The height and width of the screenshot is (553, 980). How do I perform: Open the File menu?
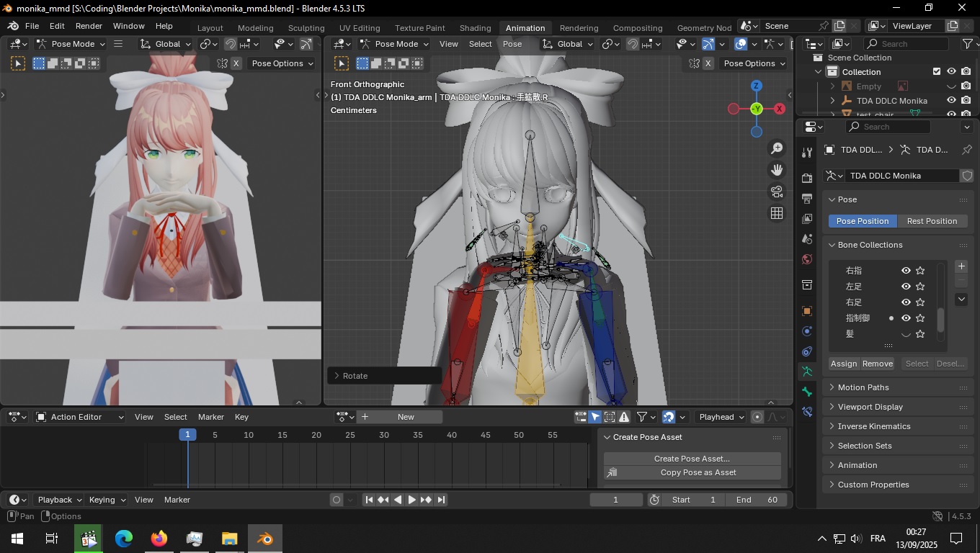(x=32, y=26)
